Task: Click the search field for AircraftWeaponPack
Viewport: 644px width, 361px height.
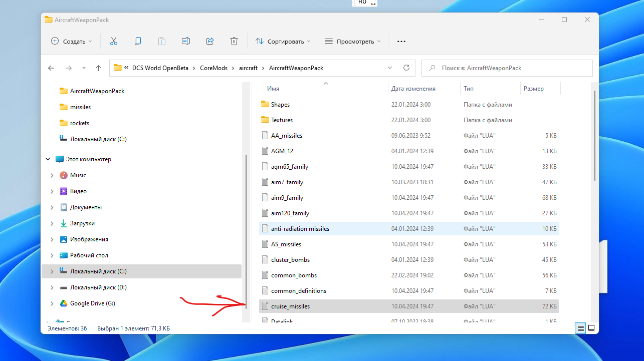Action: pos(507,68)
